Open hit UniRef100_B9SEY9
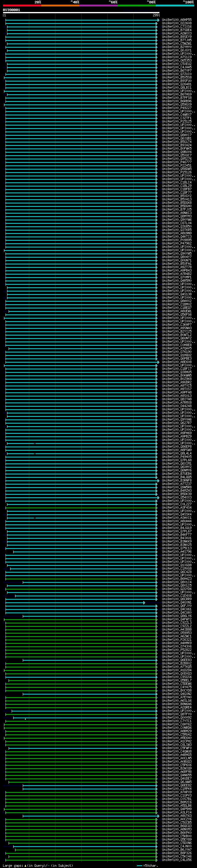Image resolution: width=197 pixels, height=868 pixels. 177,37
